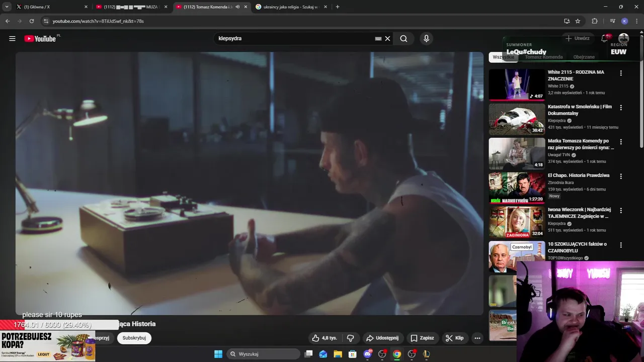Click the Utwórz create button
Screen dimensions: 644x362
(x=577, y=38)
